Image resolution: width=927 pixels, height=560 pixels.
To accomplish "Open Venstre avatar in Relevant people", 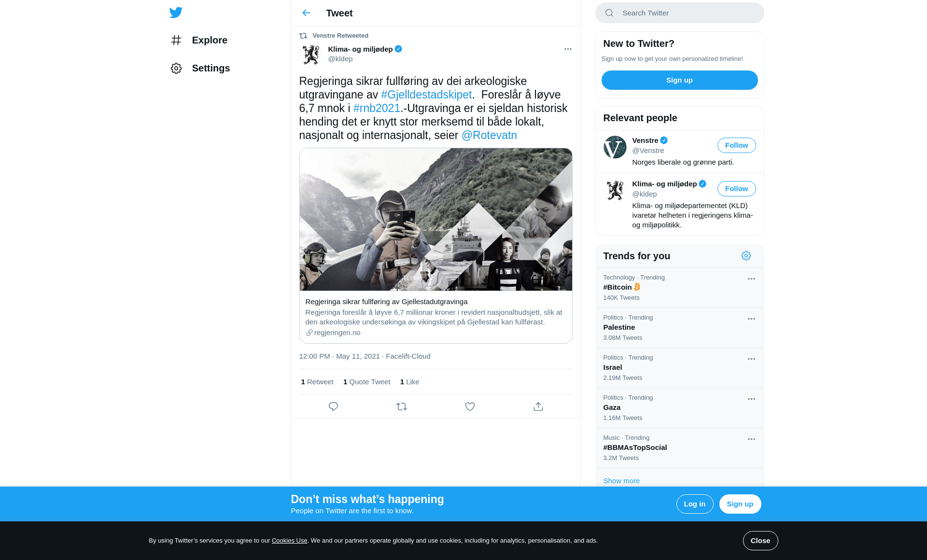I will tap(615, 147).
